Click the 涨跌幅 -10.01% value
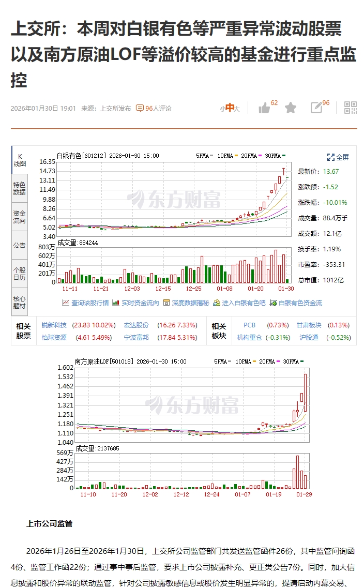 335,203
